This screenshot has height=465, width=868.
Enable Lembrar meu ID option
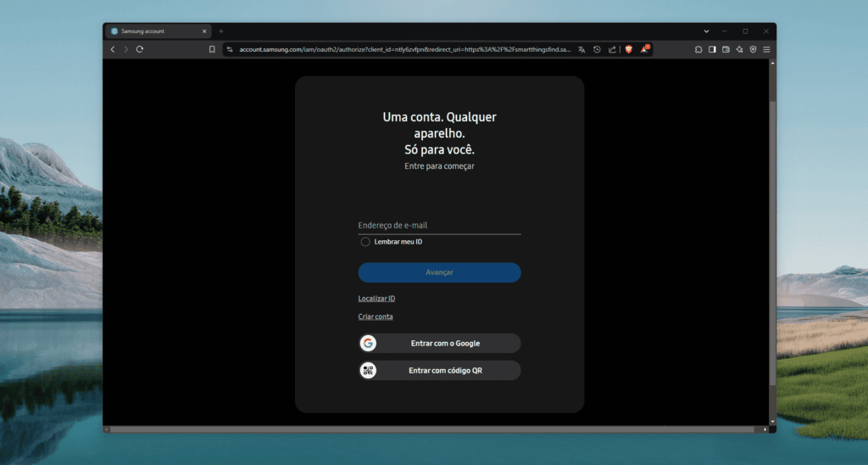tap(365, 242)
